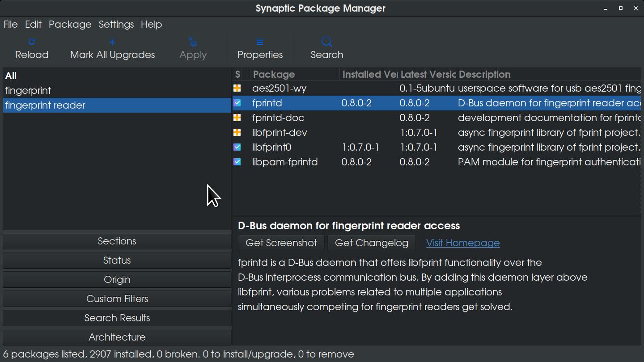Click the Apply gears icon
The image size is (644, 362).
point(193,42)
